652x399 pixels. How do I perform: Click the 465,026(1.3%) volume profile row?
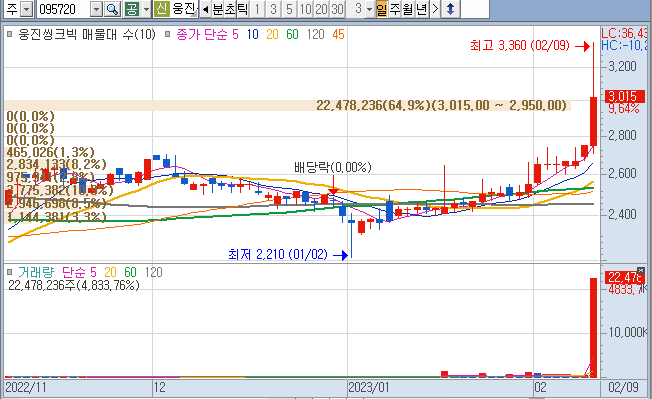click(x=50, y=152)
